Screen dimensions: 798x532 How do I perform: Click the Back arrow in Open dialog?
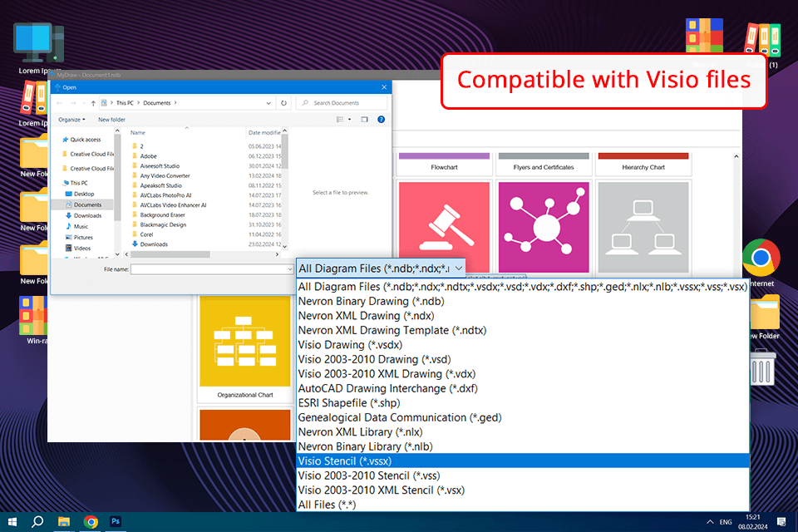tap(60, 103)
